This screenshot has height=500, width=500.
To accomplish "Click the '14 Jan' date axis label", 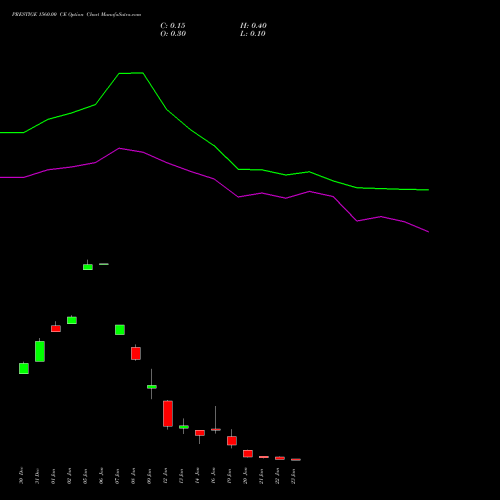I will coord(197,476).
